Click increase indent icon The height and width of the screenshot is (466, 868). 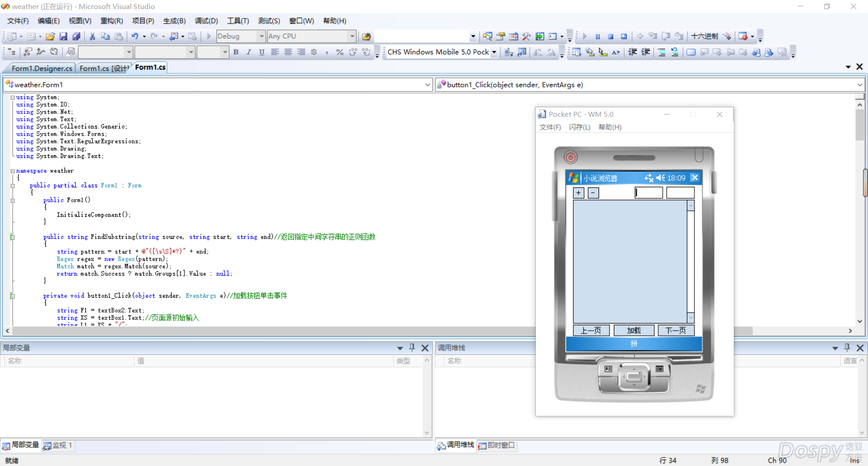[x=646, y=52]
